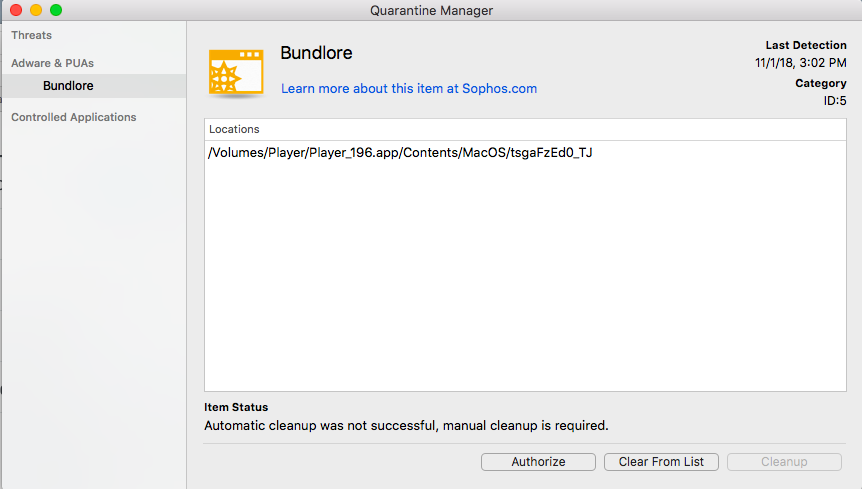This screenshot has height=489, width=862.
Task: Open Controlled Applications section
Action: pyautogui.click(x=73, y=117)
